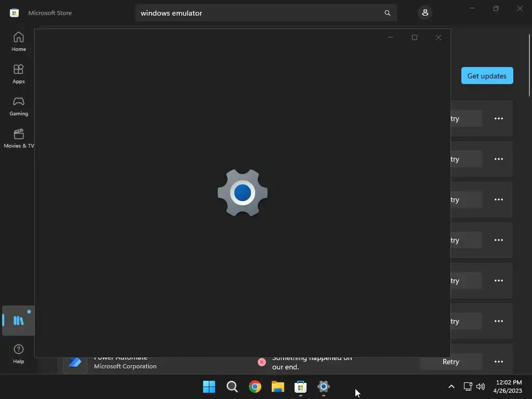Click 'Microsoft Corporation' publisher text
The height and width of the screenshot is (399, 532).
tap(125, 366)
